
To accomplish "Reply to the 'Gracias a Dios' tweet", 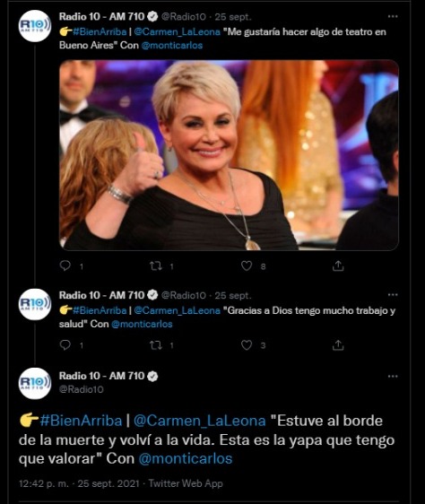I will [x=65, y=345].
